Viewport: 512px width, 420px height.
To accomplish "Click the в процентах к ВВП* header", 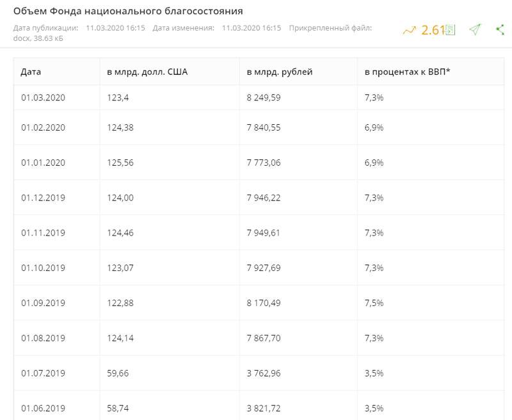I will click(408, 72).
